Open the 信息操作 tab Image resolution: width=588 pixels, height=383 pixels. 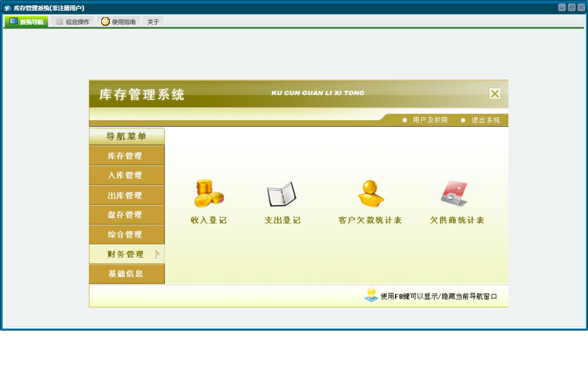pos(73,22)
